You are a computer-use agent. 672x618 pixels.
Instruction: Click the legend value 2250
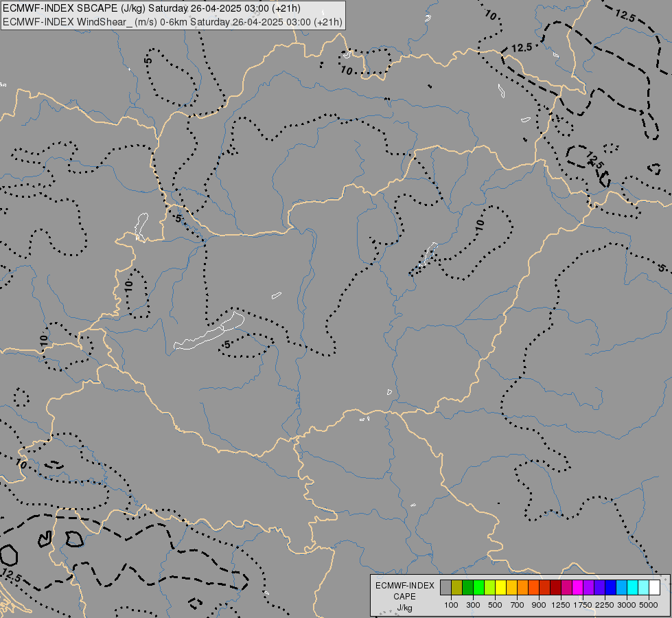pyautogui.click(x=605, y=605)
